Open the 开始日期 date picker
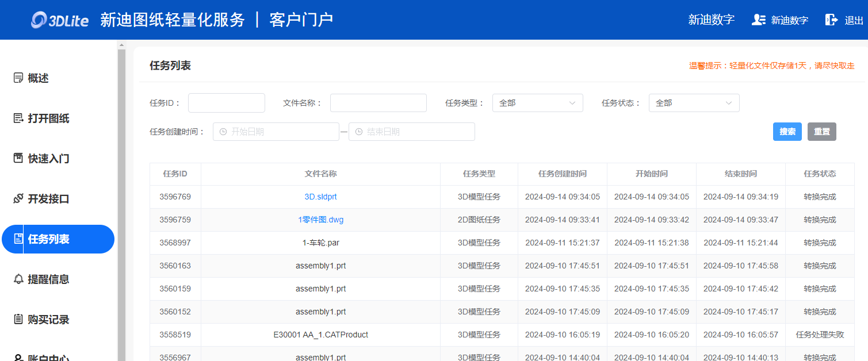The width and height of the screenshot is (868, 361). 276,132
